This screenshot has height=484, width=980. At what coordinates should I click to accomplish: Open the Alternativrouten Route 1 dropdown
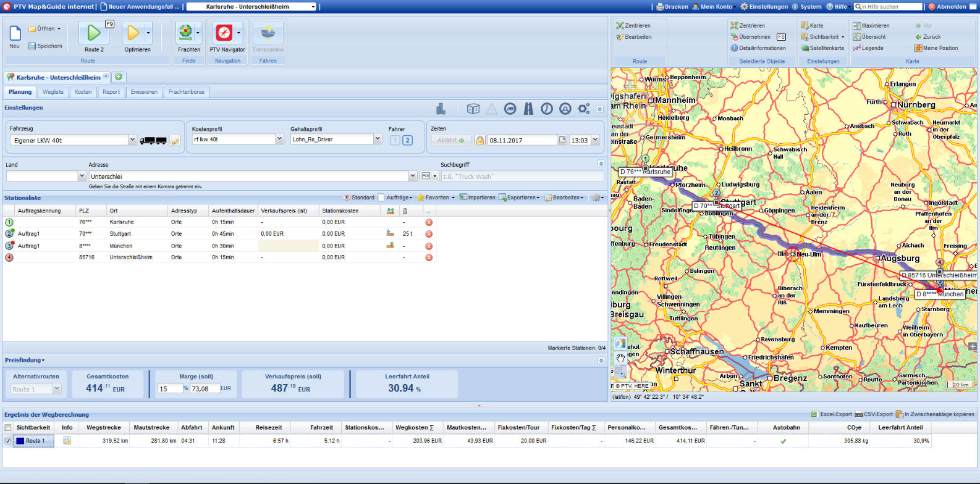click(57, 389)
